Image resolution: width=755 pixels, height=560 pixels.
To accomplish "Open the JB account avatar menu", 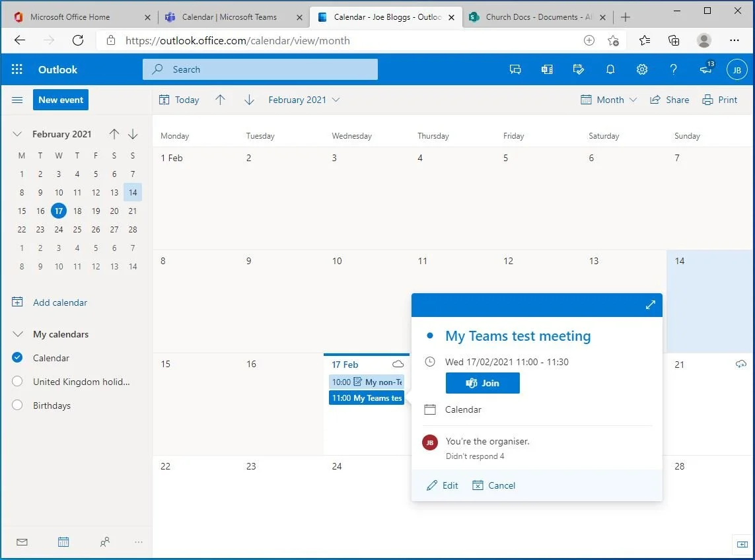I will tap(737, 70).
